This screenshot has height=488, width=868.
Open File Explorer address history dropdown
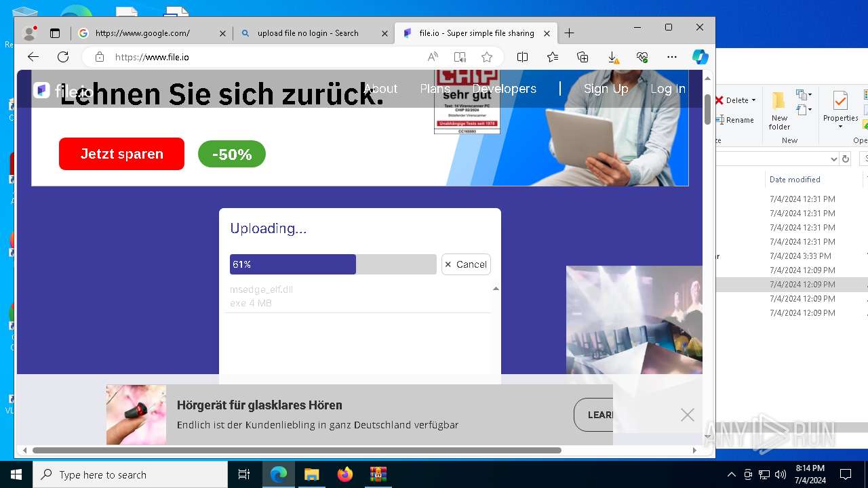(x=834, y=159)
